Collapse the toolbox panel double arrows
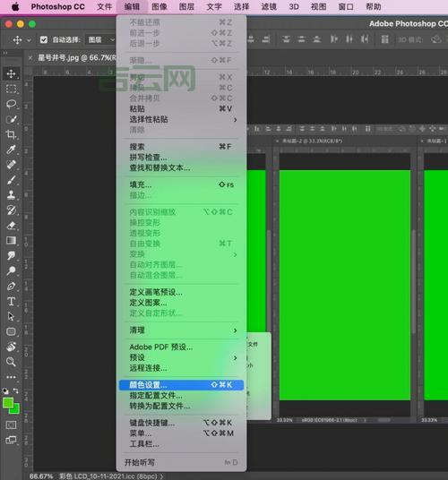Viewport: 448px width, 480px height. coord(5,53)
